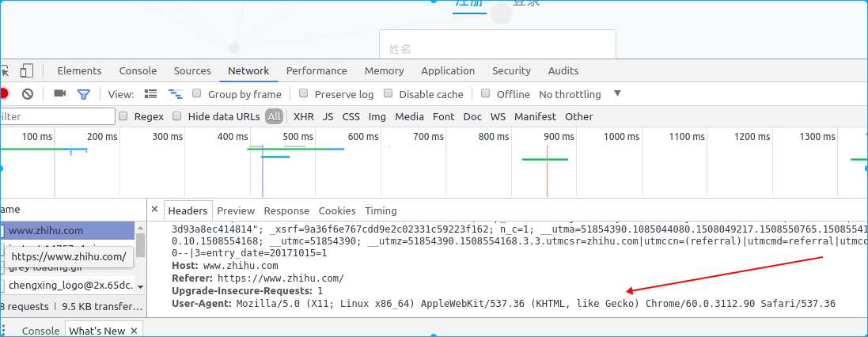
Task: Filter requests by Doc
Action: 472,117
